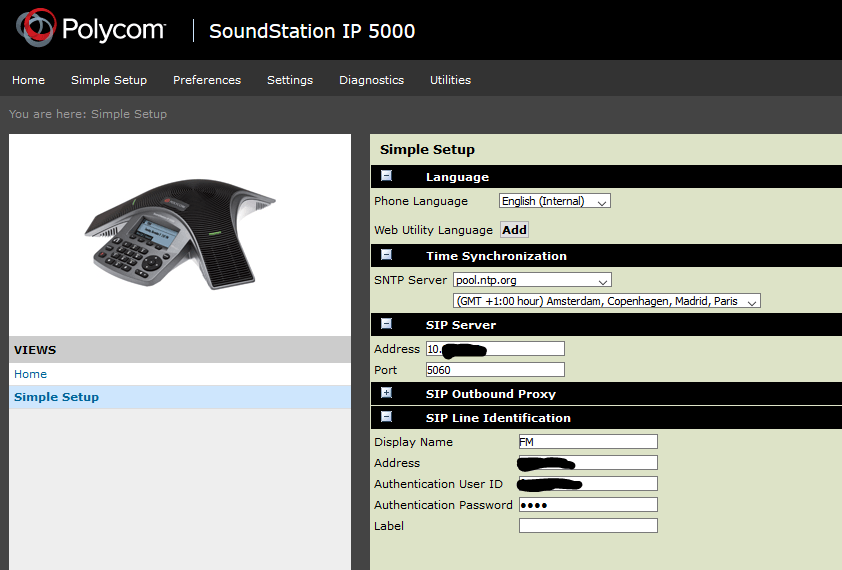Collapse the Language section
The height and width of the screenshot is (570, 842).
(x=386, y=176)
